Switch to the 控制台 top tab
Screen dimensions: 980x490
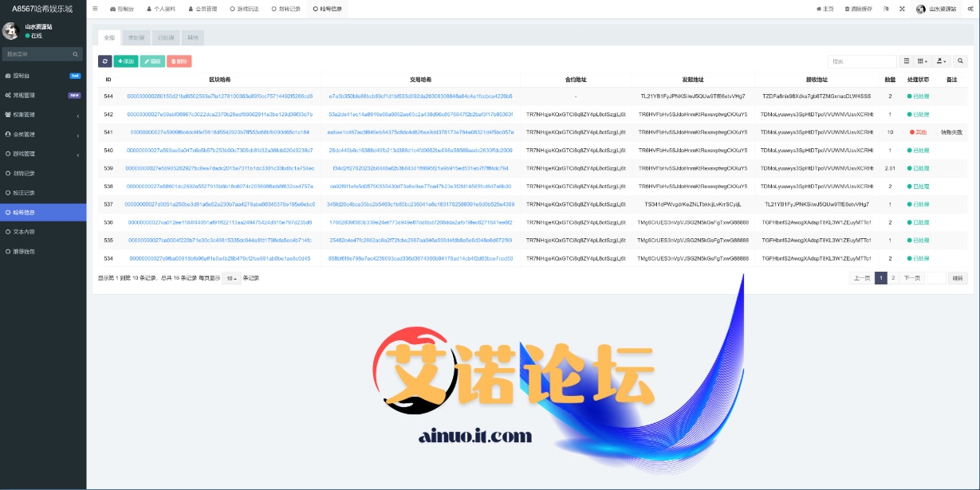pyautogui.click(x=122, y=9)
